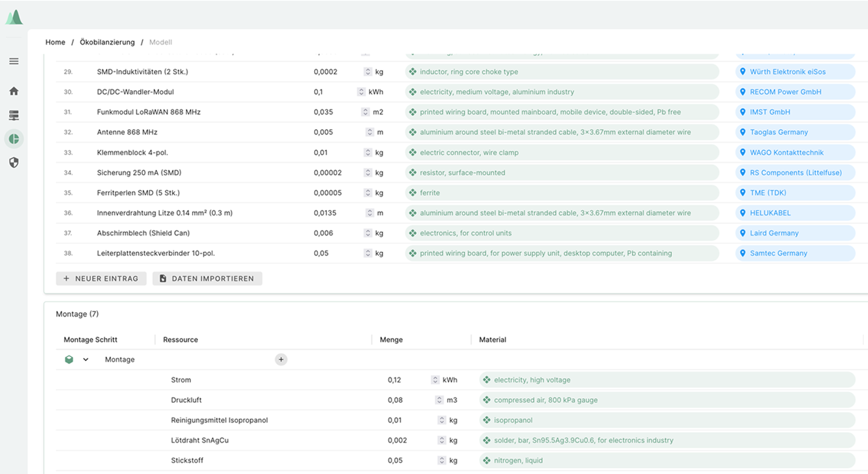Select the Home icon in the sidebar

tap(13, 91)
